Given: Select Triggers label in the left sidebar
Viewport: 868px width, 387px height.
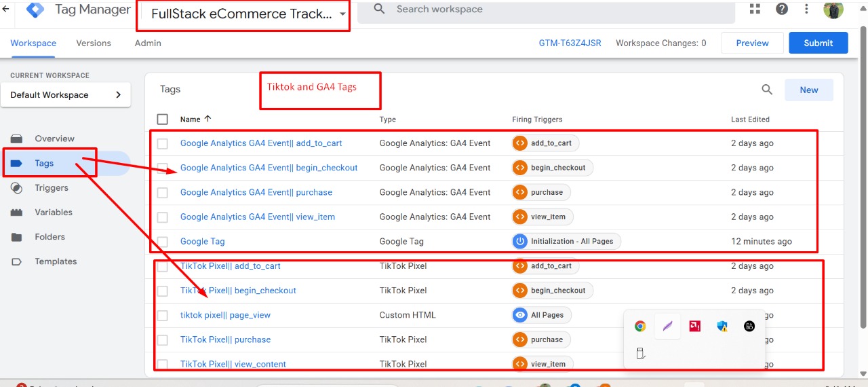Looking at the screenshot, I should (52, 188).
